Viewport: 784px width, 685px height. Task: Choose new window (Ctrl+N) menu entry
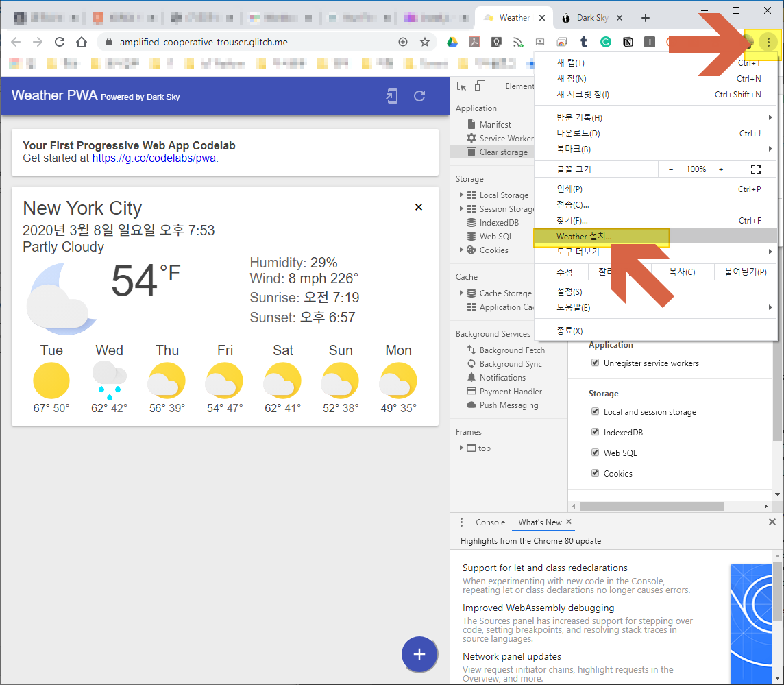pos(655,79)
